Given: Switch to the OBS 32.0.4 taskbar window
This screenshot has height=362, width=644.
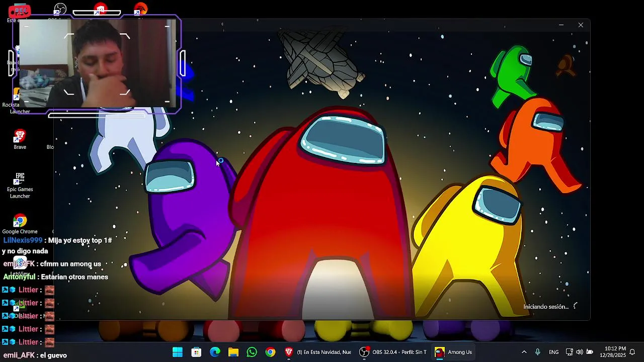Looking at the screenshot, I should (x=393, y=352).
